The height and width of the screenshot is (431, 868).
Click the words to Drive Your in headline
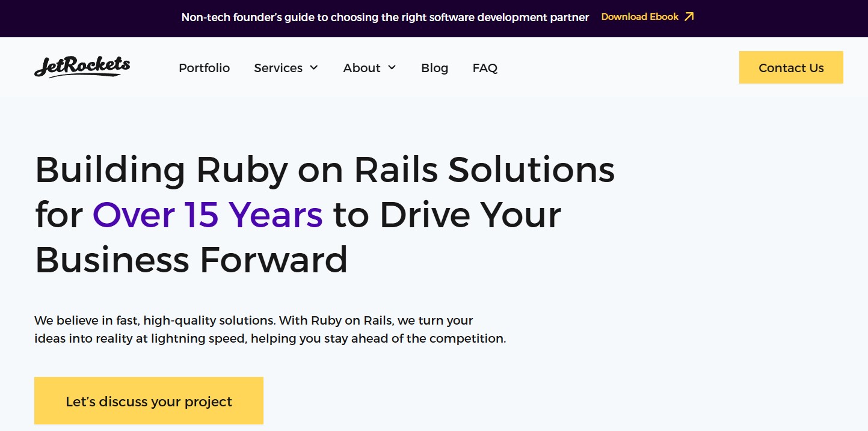(447, 215)
